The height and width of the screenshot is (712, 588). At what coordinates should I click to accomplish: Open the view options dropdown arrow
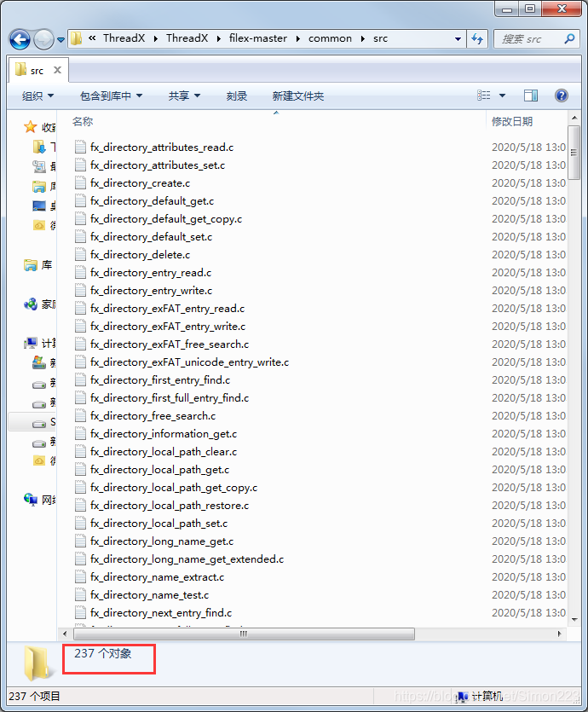502,96
